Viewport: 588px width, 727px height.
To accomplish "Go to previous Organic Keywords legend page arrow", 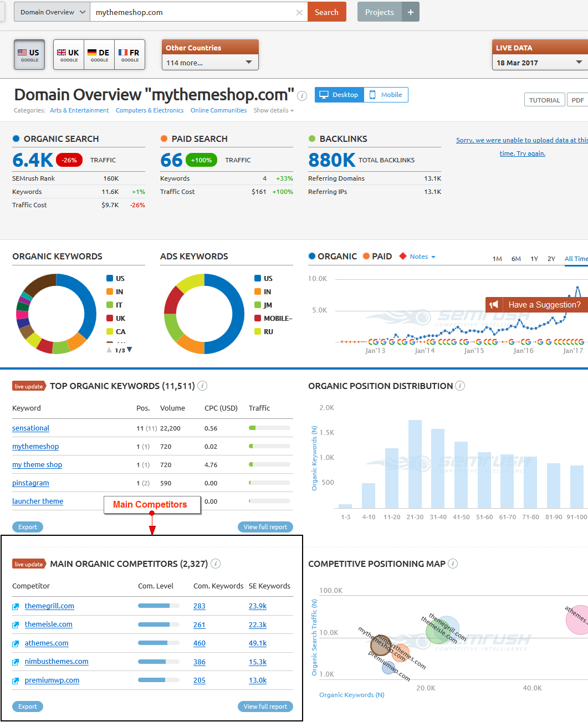I will (x=109, y=350).
